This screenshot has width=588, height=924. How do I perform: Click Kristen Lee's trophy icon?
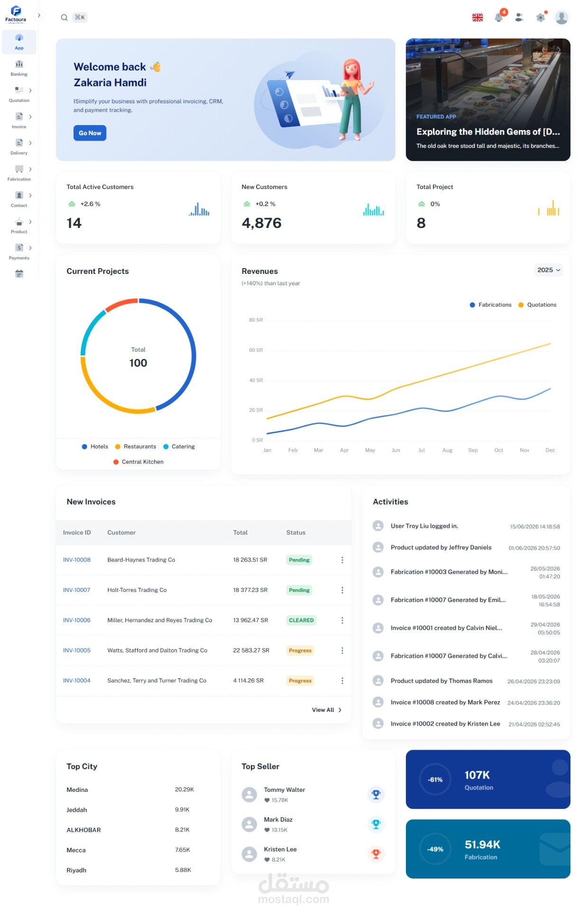pyautogui.click(x=376, y=854)
